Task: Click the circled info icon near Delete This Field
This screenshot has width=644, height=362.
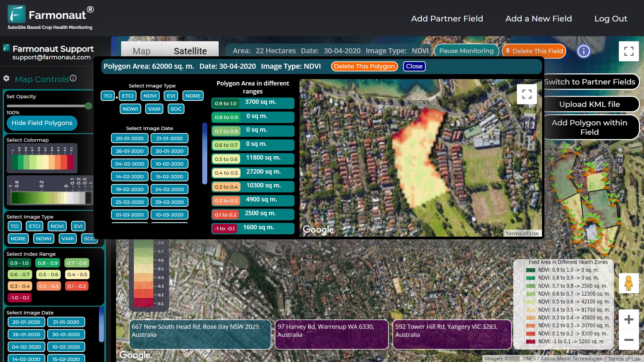Action: 583,51
